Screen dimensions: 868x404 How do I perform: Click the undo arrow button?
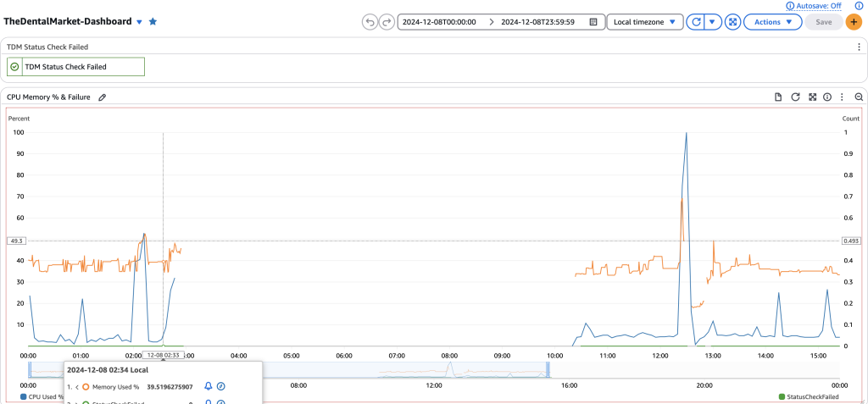tap(370, 22)
